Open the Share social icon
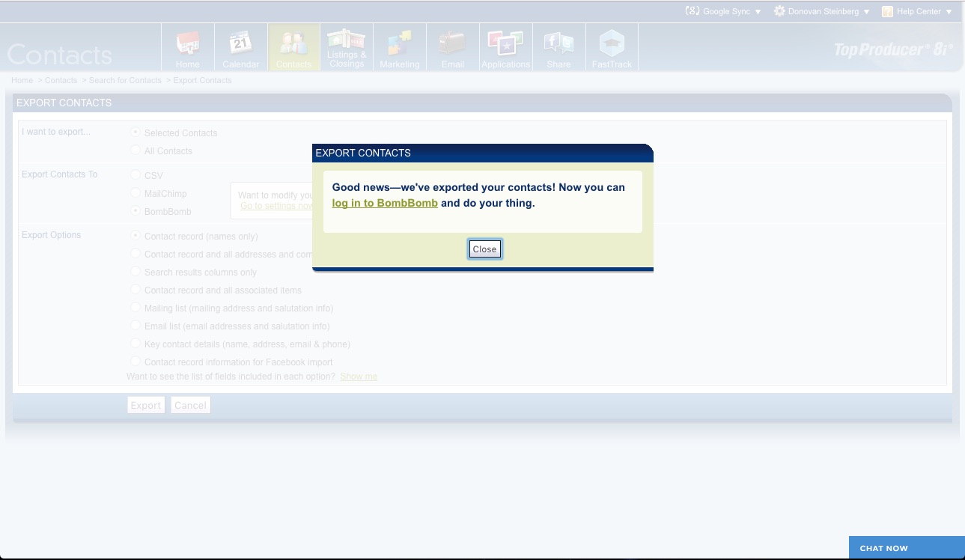 pos(559,47)
